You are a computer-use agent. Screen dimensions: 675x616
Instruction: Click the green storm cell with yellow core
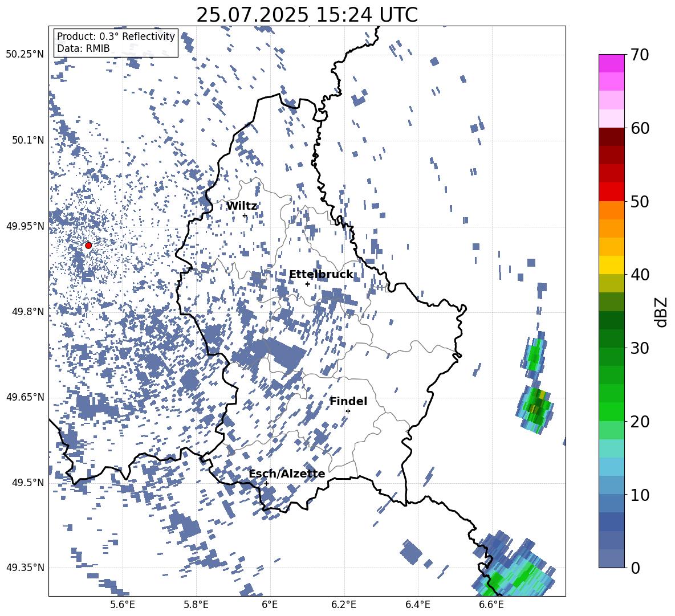click(535, 409)
